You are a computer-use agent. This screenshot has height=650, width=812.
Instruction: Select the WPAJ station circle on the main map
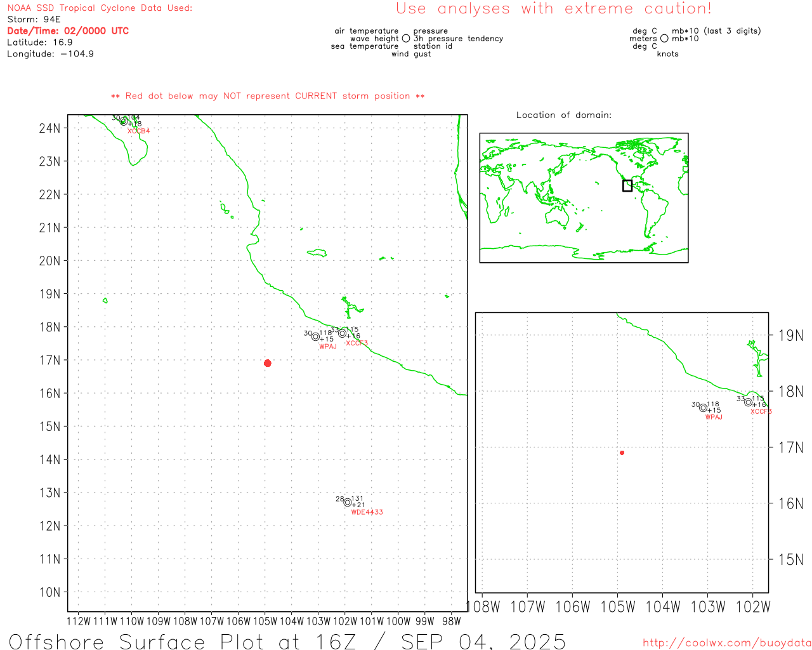click(315, 336)
